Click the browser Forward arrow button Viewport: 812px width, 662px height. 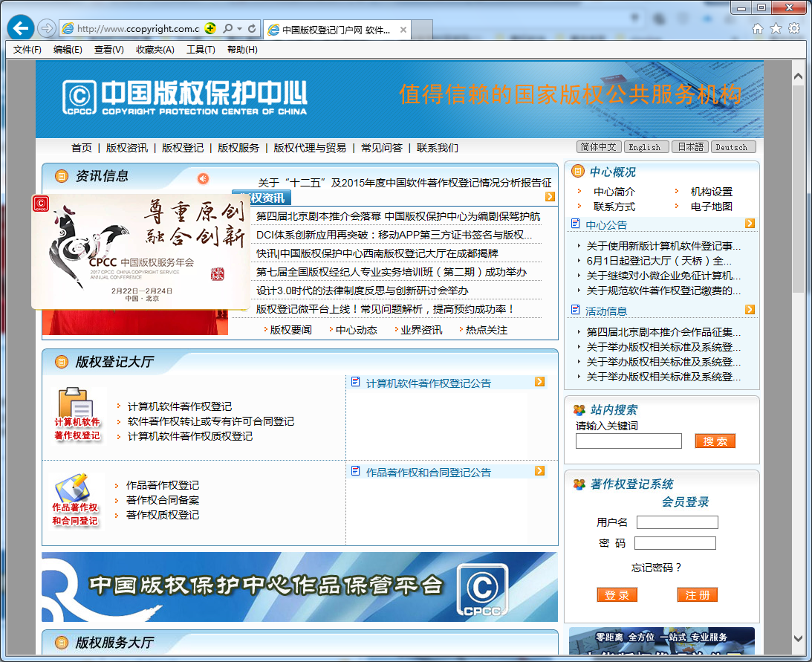point(47,28)
